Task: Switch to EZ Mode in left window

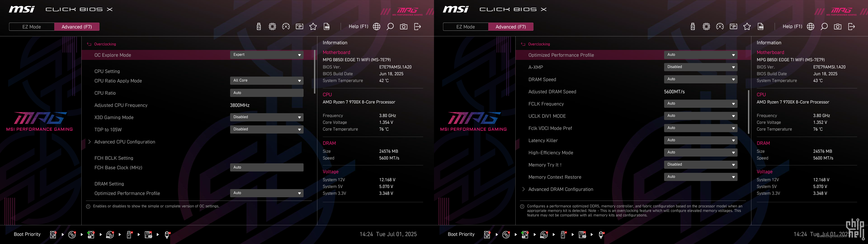Action: click(32, 27)
